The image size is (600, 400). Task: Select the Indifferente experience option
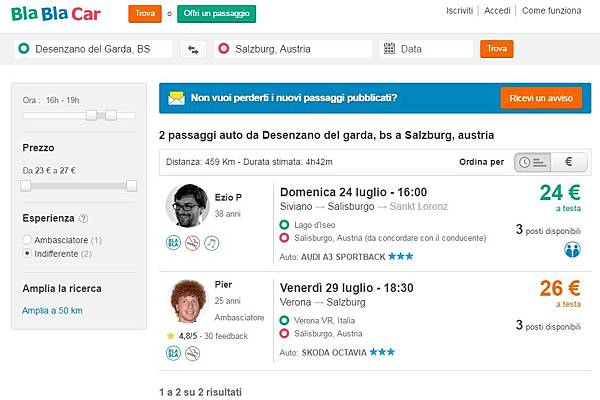(x=27, y=254)
